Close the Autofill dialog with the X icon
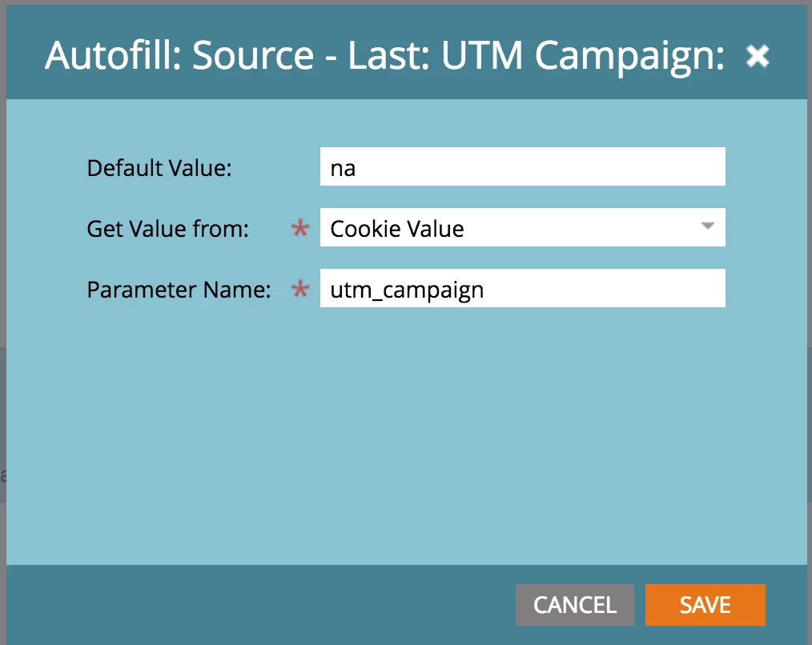Screen dimensions: 812x645 point(757,55)
